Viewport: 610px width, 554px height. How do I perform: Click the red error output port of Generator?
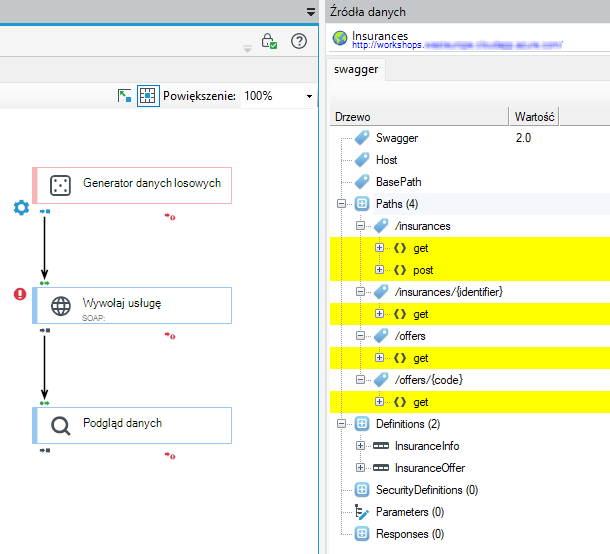coord(170,217)
